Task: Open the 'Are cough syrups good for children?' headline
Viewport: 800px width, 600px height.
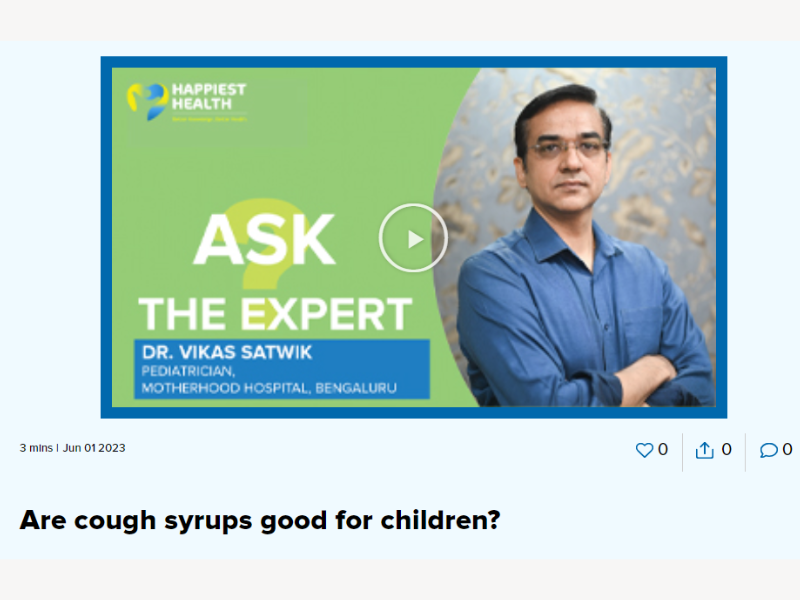Action: point(260,520)
